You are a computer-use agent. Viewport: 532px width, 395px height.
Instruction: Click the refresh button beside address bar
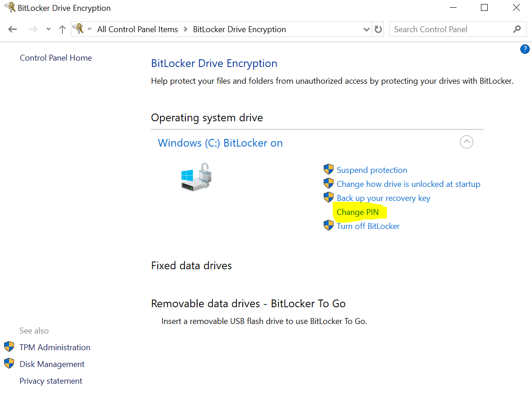pyautogui.click(x=378, y=29)
